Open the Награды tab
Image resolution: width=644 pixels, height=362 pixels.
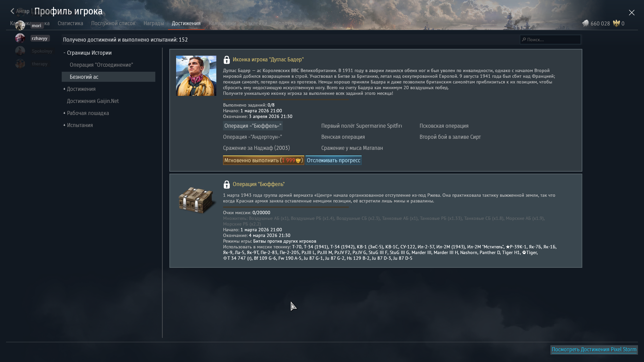154,23
